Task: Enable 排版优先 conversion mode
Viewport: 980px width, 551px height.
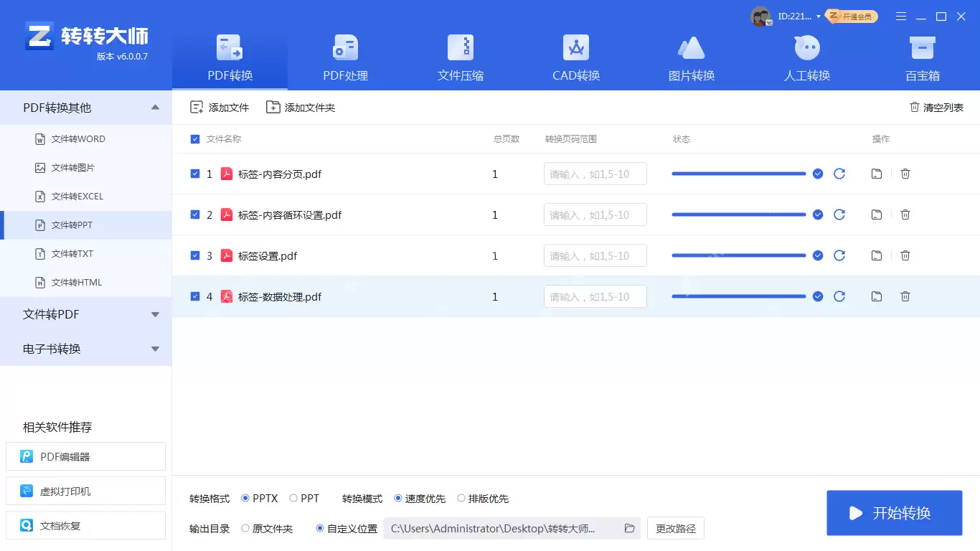Action: pyautogui.click(x=461, y=497)
